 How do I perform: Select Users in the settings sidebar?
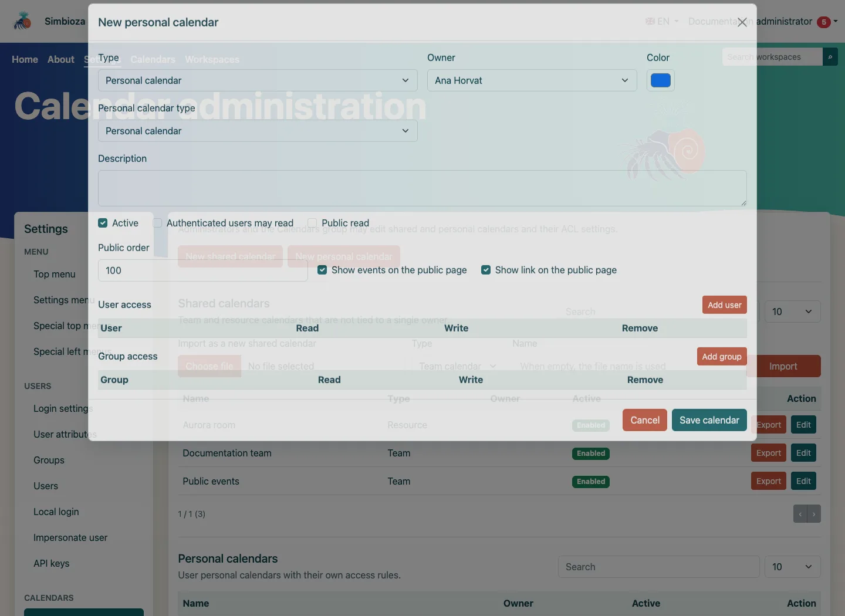click(x=46, y=486)
